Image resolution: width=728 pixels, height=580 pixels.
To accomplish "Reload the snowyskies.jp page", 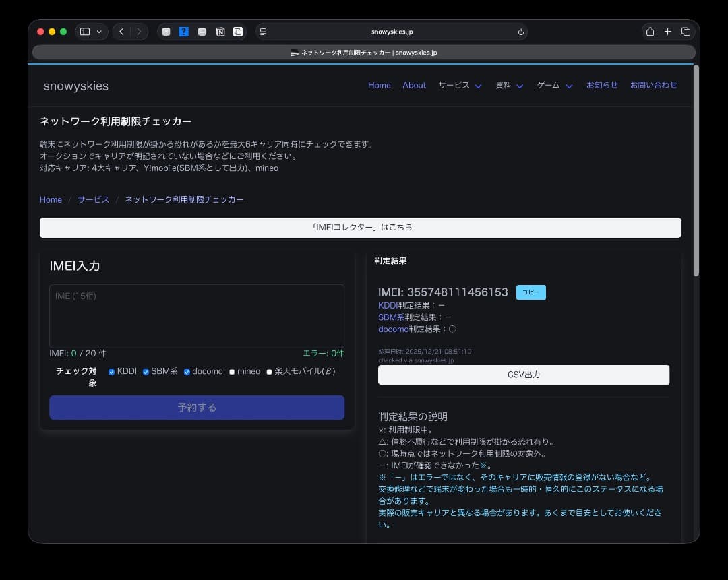I will [x=520, y=31].
